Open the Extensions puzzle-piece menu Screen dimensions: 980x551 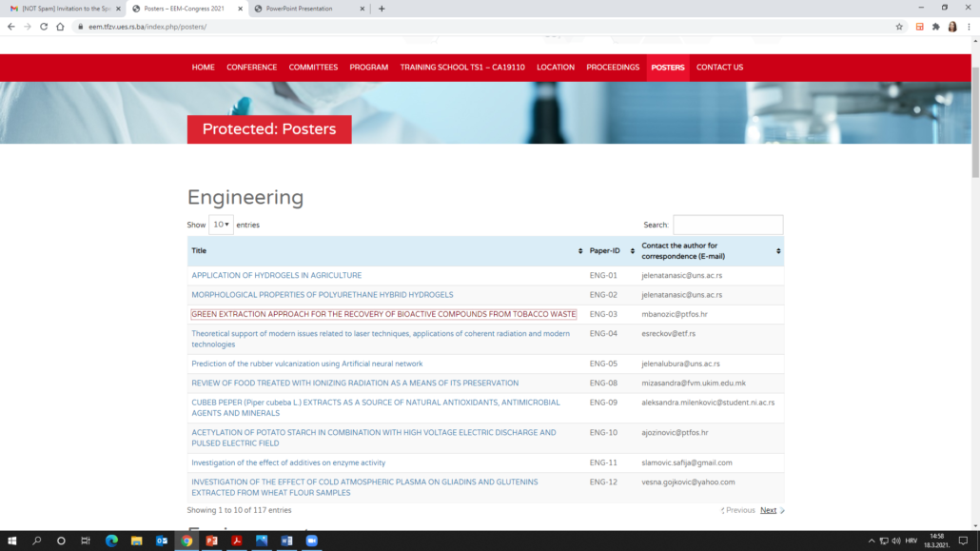click(x=935, y=27)
